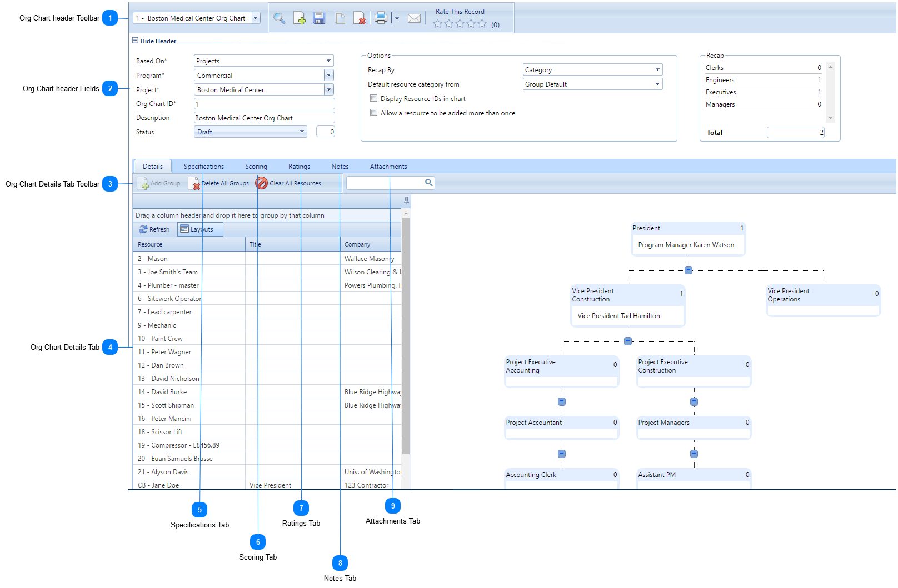Viewport: 898px width, 588px height.
Task: Click the Total recap value field
Action: 795,132
